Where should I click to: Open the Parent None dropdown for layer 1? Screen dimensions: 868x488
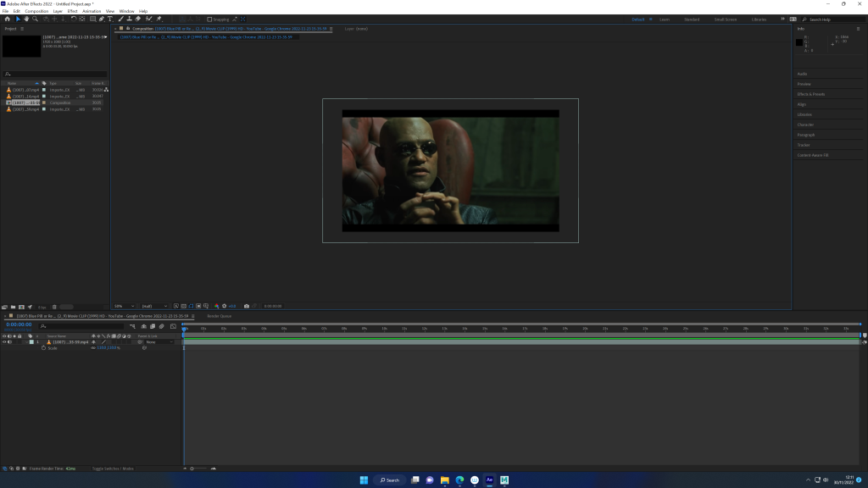159,342
